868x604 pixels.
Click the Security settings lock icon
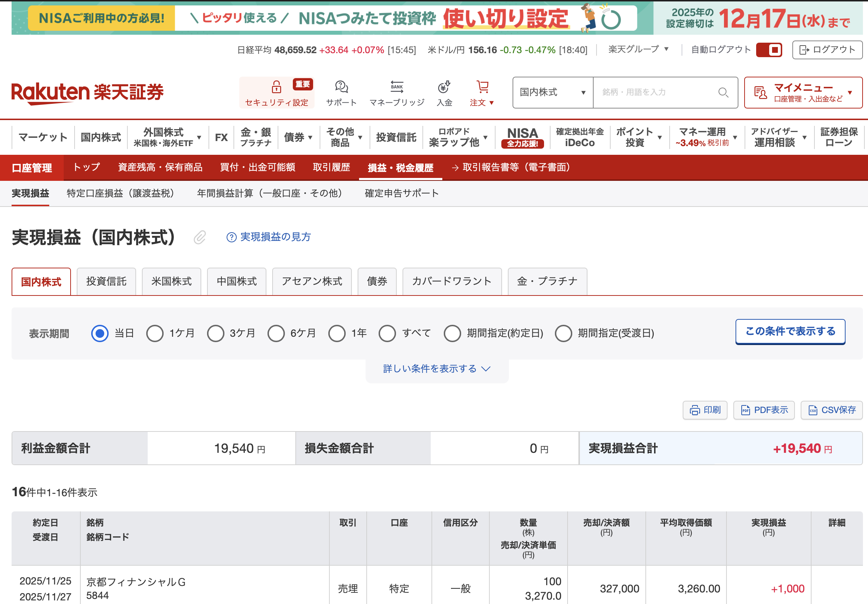point(276,87)
